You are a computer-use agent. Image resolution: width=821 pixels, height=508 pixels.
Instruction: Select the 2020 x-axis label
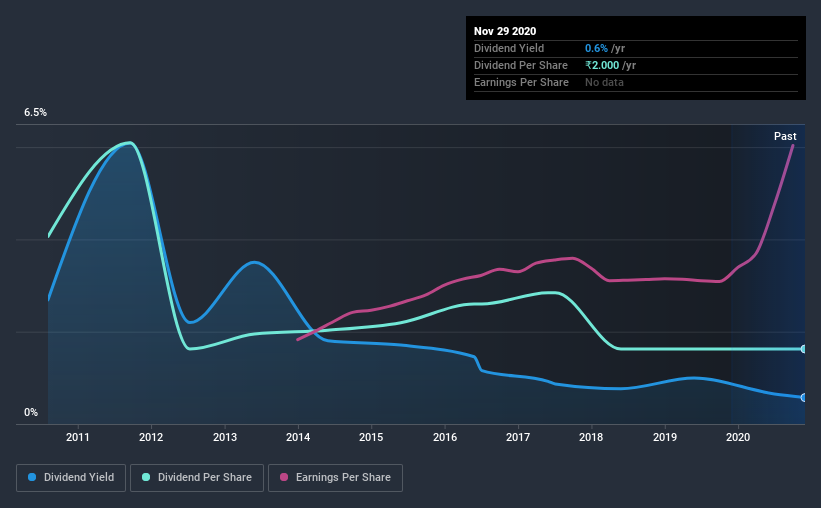pos(738,437)
